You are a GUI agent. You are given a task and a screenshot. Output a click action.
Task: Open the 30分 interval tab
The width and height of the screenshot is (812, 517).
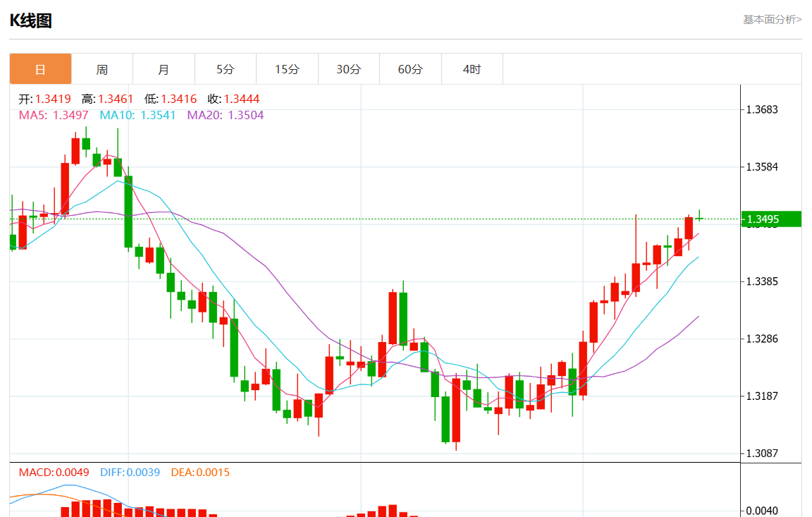tap(348, 69)
